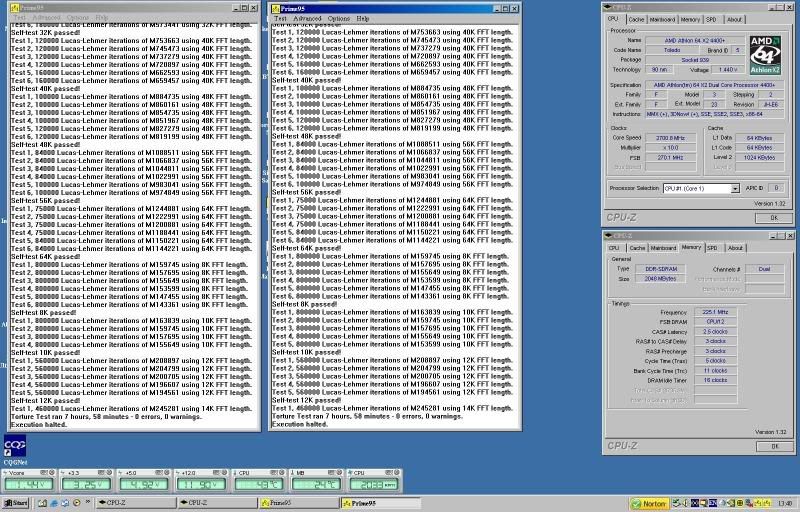Click the Voltage 1.440 V field
This screenshot has height=512, width=800.
(x=728, y=69)
